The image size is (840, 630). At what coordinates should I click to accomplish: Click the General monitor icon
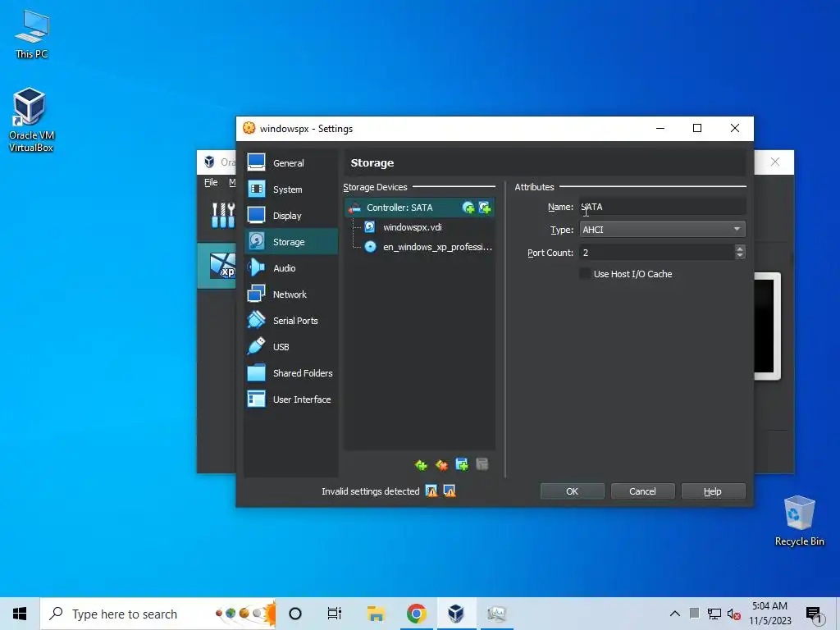[256, 162]
